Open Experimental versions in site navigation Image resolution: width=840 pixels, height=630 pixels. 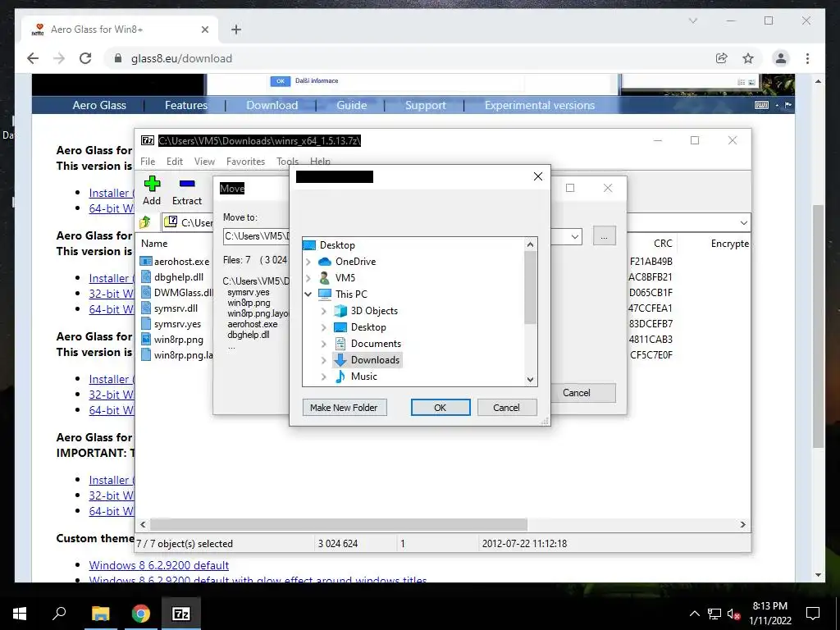(x=540, y=105)
